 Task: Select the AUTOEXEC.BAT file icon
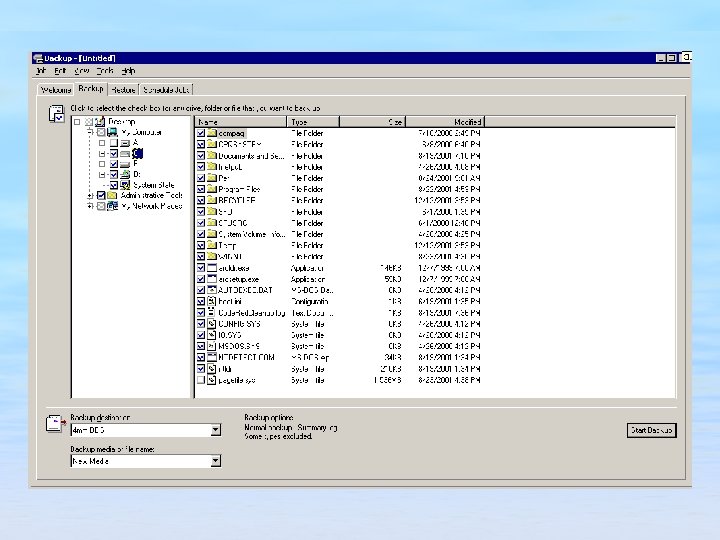(x=212, y=290)
